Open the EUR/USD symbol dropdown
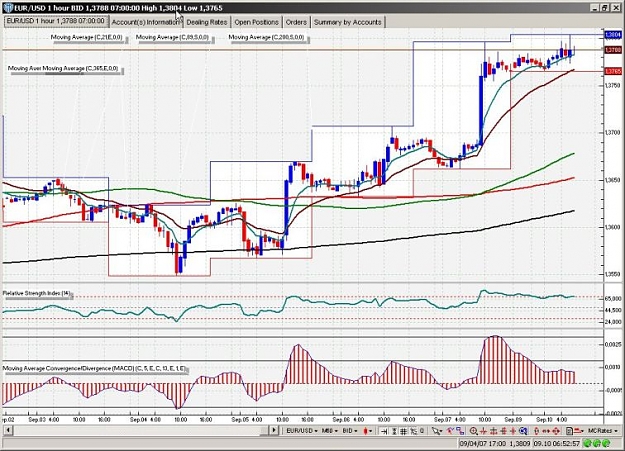 click(302, 431)
